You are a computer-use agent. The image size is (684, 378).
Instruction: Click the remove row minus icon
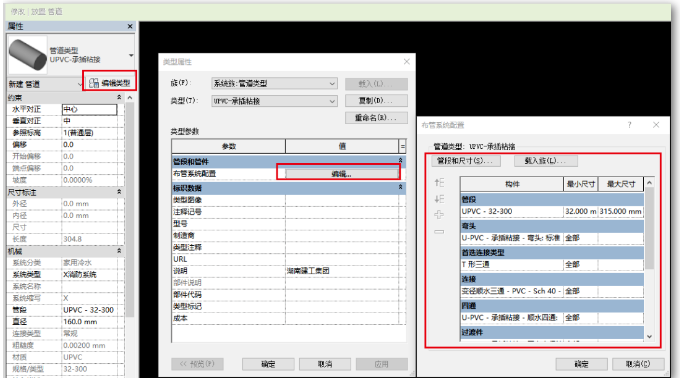[x=439, y=232]
